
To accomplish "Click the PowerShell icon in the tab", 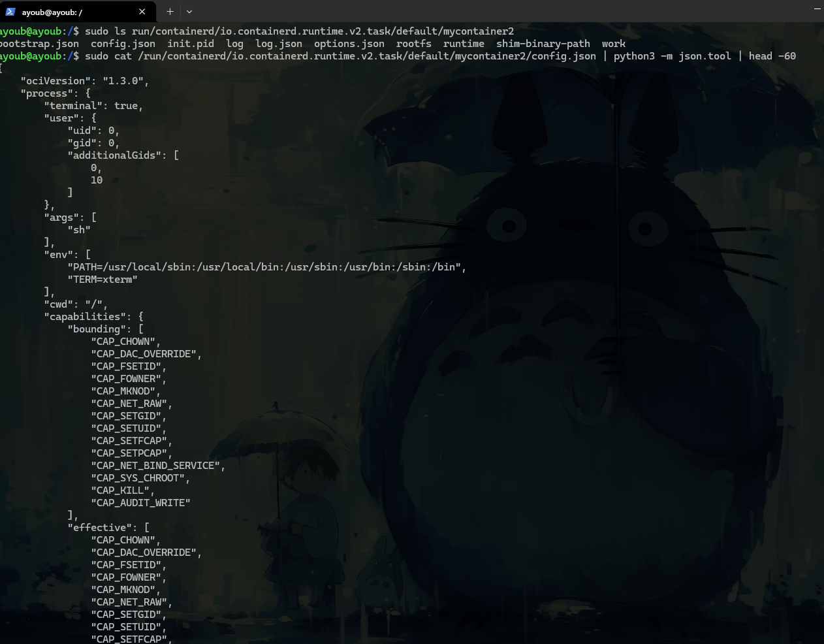I will 10,12.
